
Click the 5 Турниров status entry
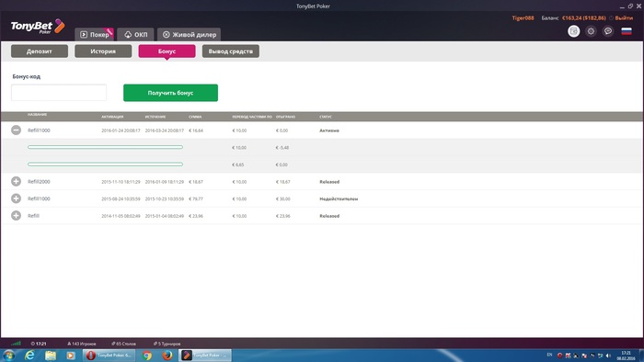tap(167, 344)
